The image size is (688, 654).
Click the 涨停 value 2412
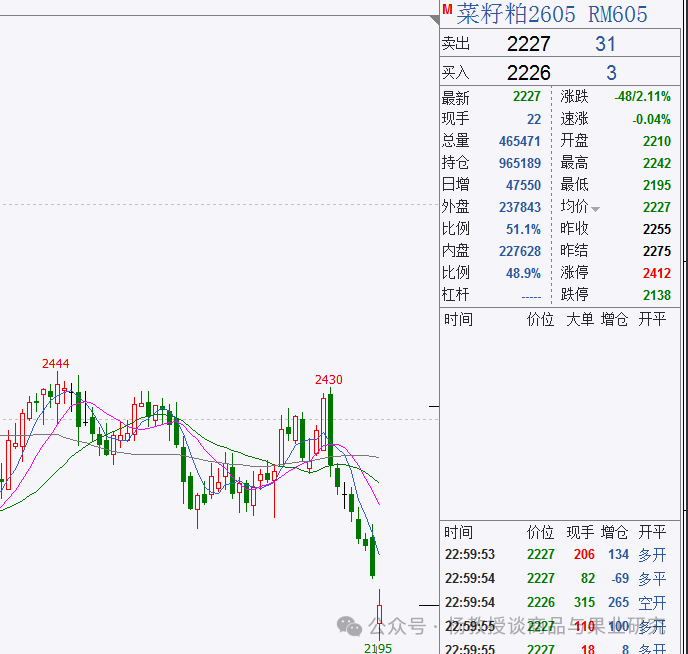tap(657, 273)
